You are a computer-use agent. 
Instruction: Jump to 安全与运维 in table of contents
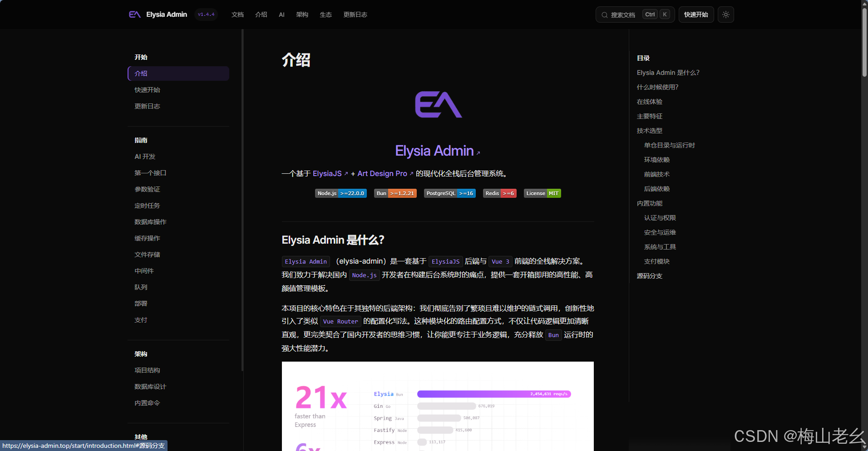click(660, 232)
